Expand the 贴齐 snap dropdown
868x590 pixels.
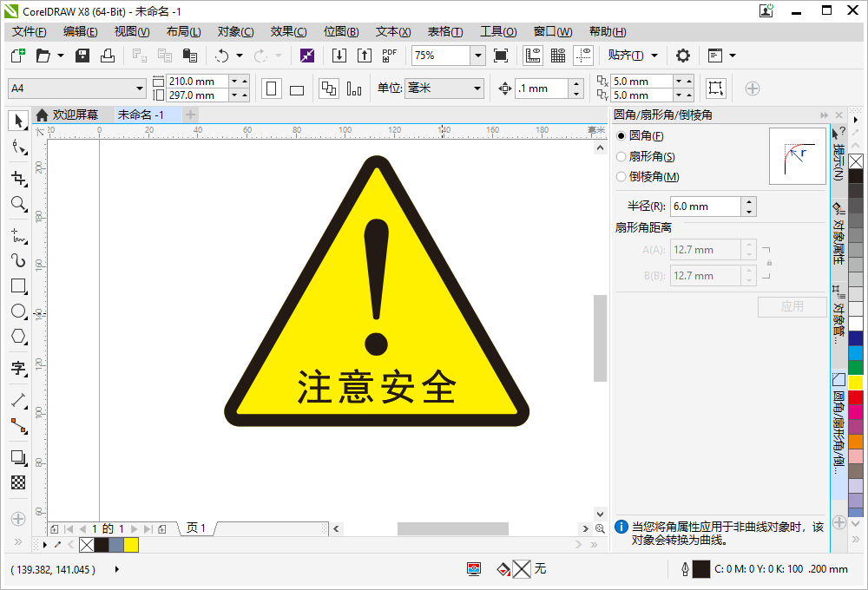[x=654, y=56]
